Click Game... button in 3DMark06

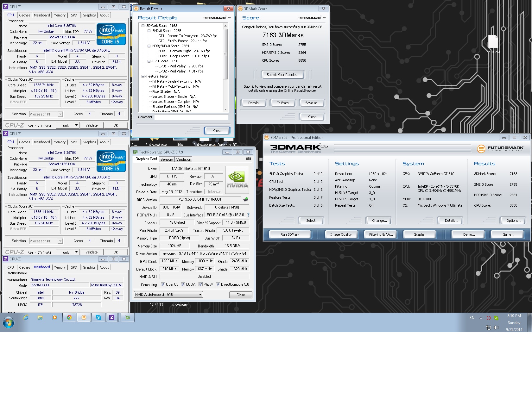pos(508,234)
